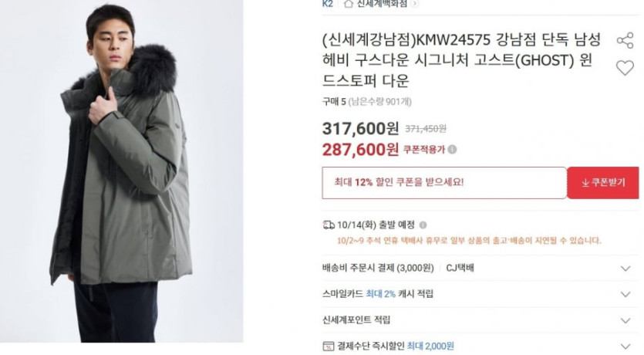Click the 쿠폰받기 red button
The width and height of the screenshot is (644, 355).
point(603,183)
